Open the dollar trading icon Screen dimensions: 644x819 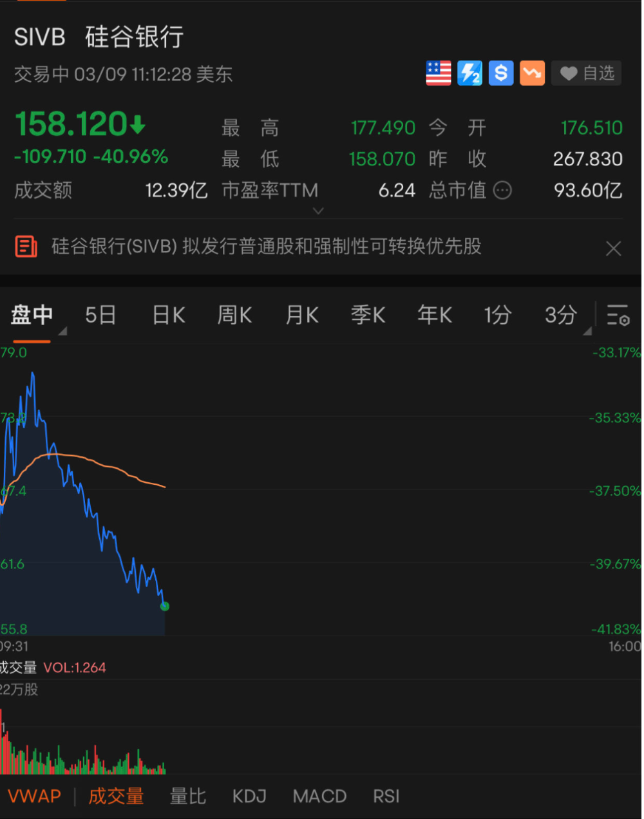[501, 73]
